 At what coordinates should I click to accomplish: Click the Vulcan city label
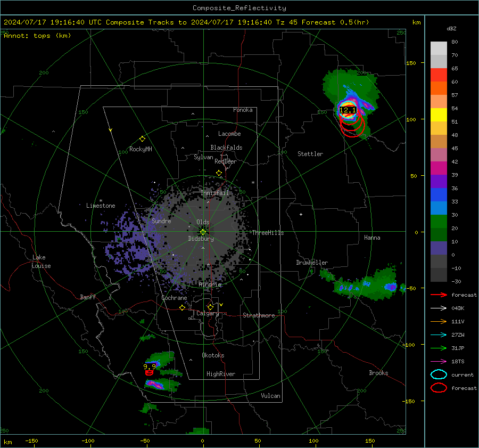[x=270, y=396]
